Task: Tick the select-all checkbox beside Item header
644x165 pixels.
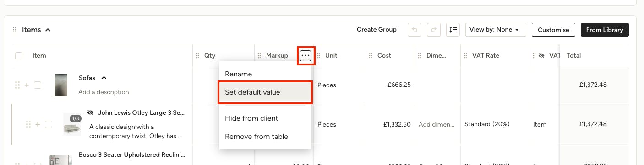Action: tap(19, 56)
